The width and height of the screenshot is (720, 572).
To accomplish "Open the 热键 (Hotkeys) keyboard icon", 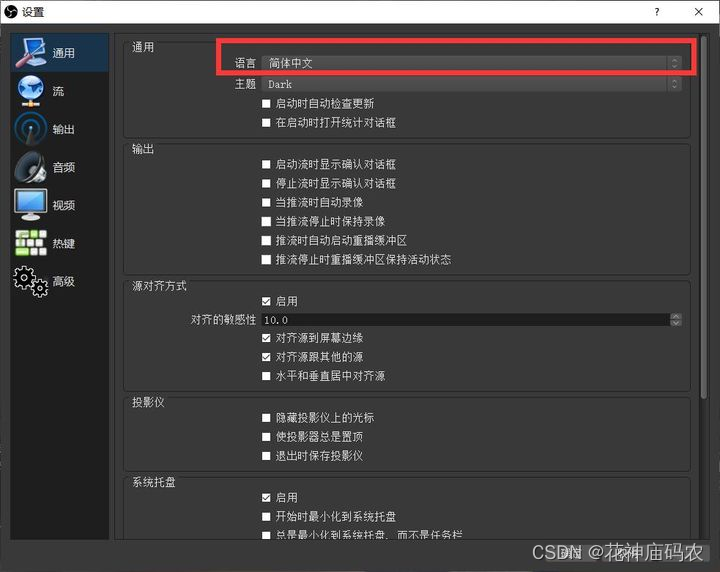I will pyautogui.click(x=30, y=243).
